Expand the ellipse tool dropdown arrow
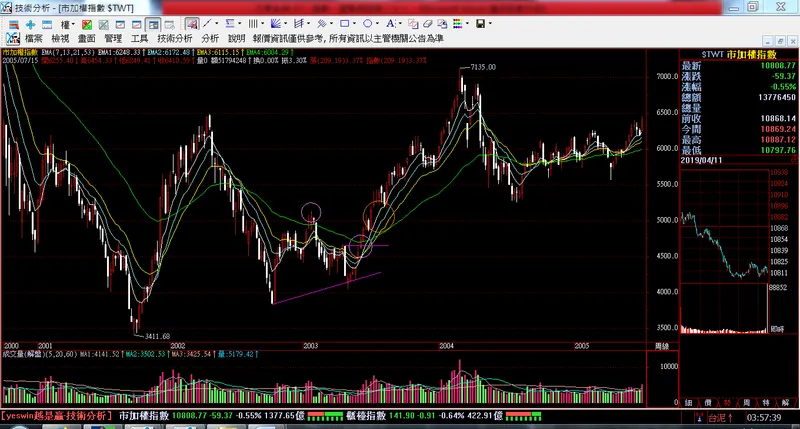The width and height of the screenshot is (800, 429). tap(377, 23)
